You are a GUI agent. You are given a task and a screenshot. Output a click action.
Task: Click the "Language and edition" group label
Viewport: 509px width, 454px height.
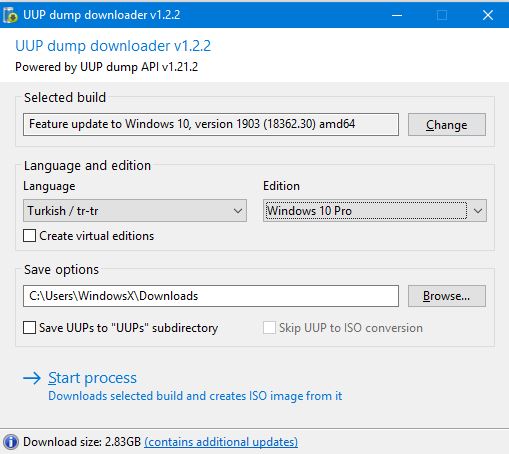(x=87, y=166)
